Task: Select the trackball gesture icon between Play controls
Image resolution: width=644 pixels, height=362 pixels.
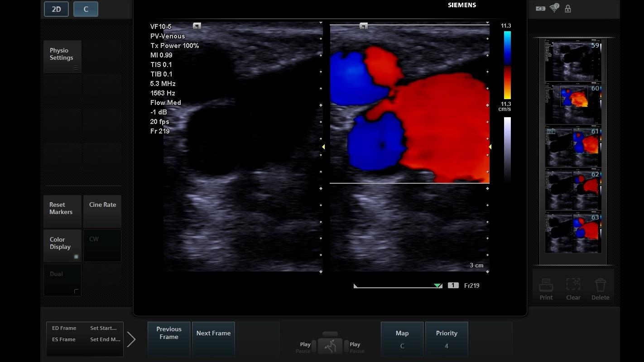Action: (x=330, y=345)
